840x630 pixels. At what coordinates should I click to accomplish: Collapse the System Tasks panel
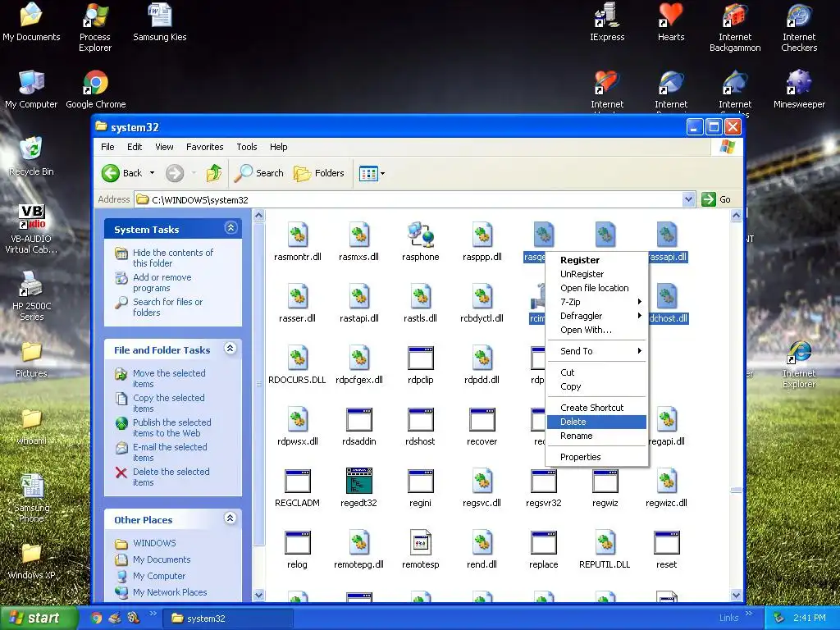click(x=231, y=228)
